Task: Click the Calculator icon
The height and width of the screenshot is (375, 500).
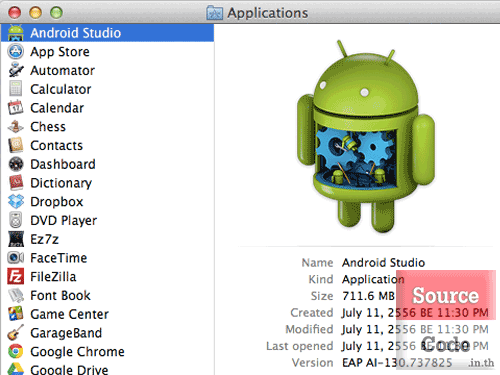Action: [x=16, y=89]
